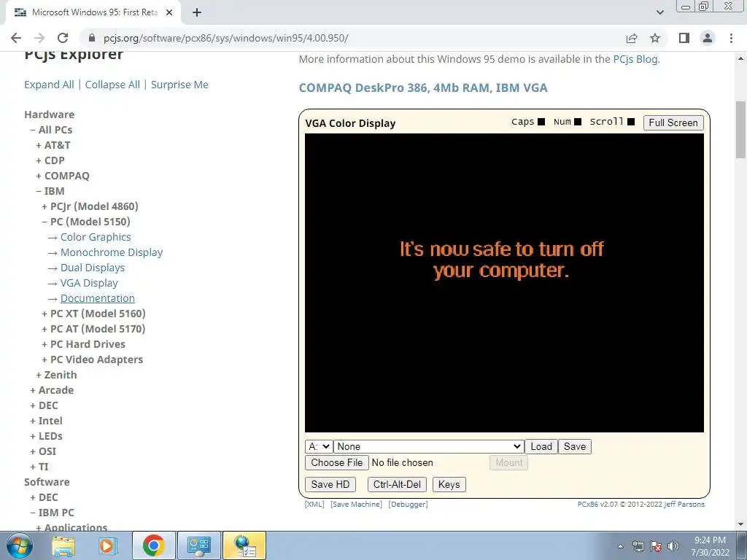Open Windows Explorer from taskbar

63,545
